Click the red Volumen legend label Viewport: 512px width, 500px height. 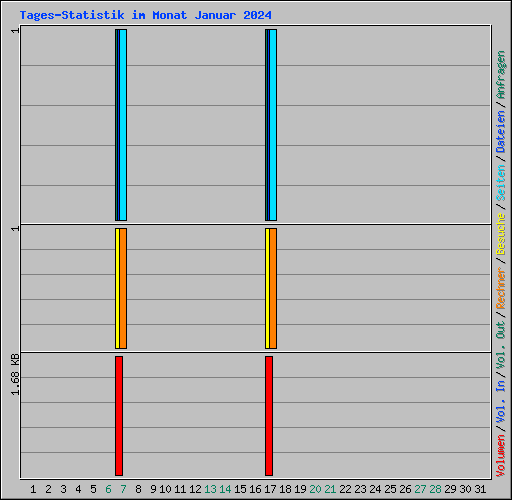tap(501, 456)
